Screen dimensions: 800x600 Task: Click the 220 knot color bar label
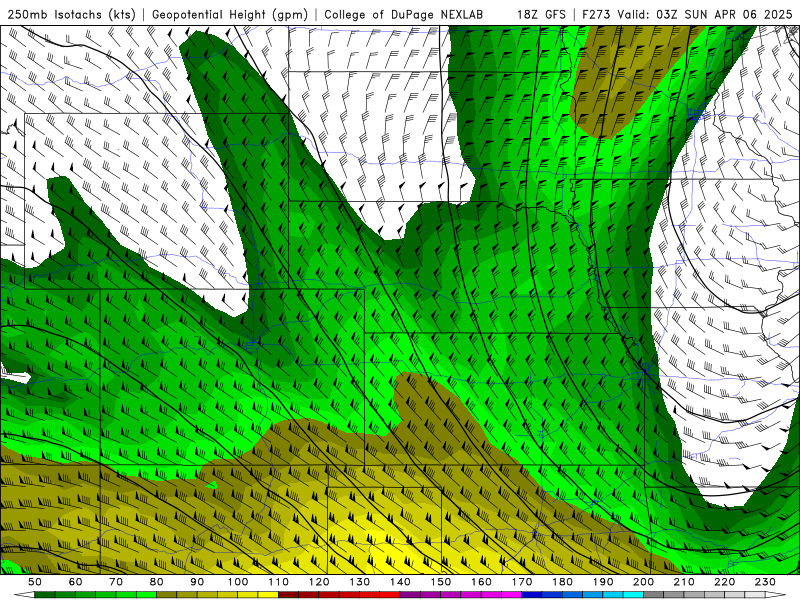(724, 582)
